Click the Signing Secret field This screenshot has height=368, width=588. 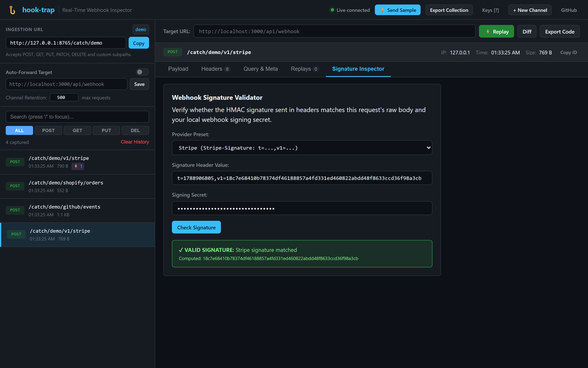302,208
